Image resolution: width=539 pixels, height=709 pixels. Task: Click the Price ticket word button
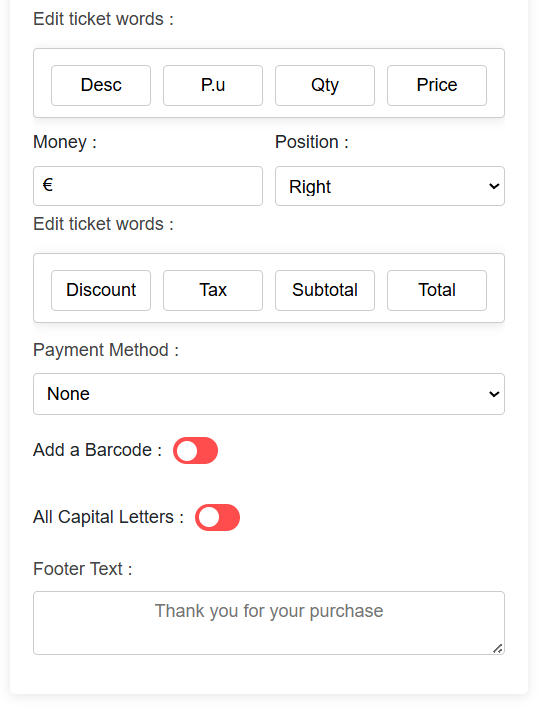437,85
